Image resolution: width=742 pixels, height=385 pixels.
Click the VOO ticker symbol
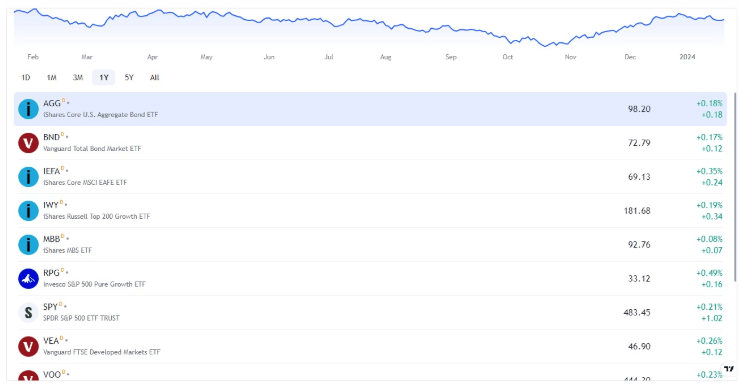point(52,375)
